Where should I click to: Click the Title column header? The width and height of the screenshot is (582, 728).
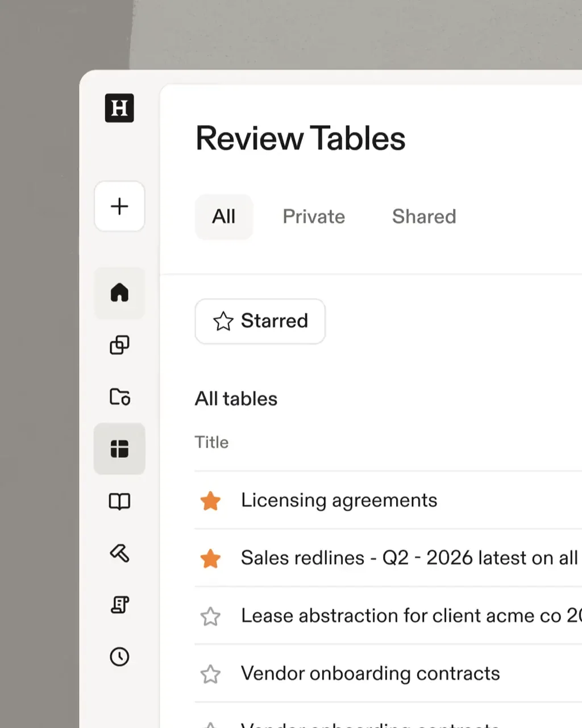pyautogui.click(x=211, y=442)
